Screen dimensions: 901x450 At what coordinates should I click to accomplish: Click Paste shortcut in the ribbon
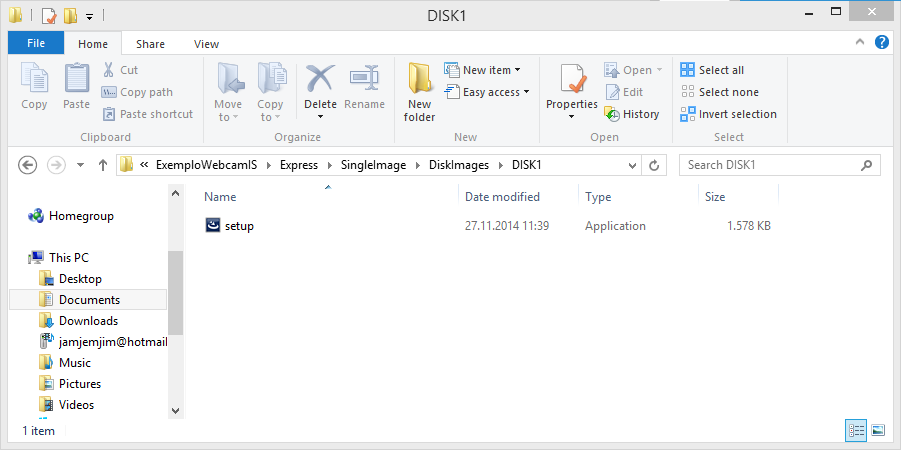[x=148, y=114]
